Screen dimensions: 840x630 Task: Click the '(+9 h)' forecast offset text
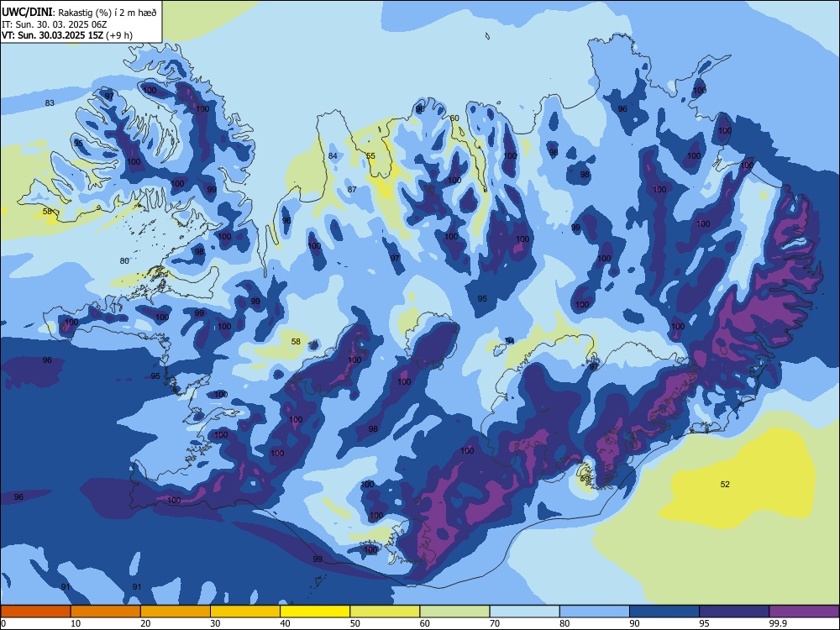point(119,35)
